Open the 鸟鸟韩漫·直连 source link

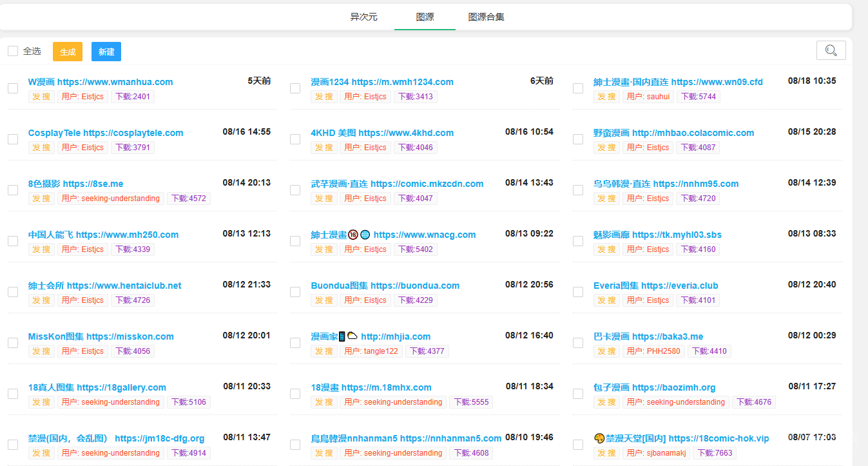666,184
